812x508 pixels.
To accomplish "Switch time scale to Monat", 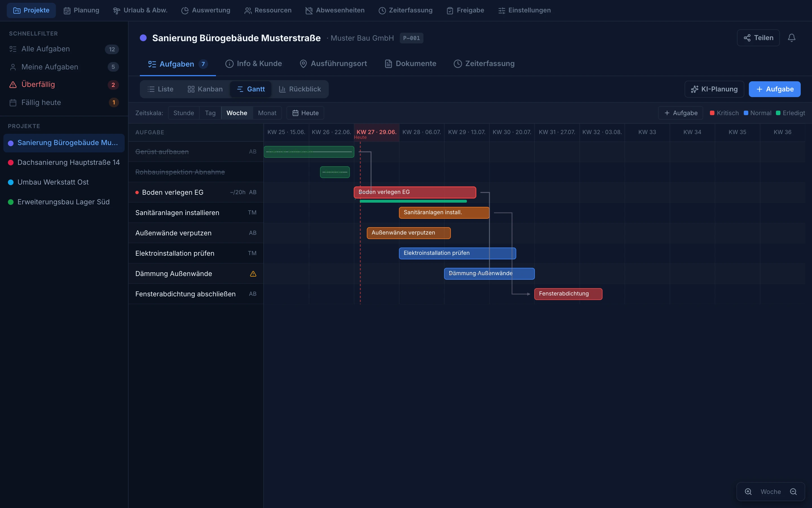I will 267,113.
